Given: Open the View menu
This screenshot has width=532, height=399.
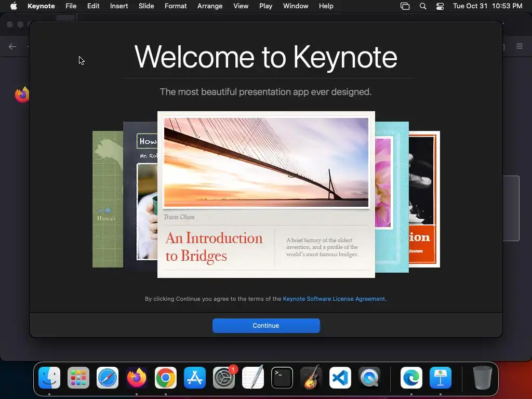Looking at the screenshot, I should tap(241, 6).
